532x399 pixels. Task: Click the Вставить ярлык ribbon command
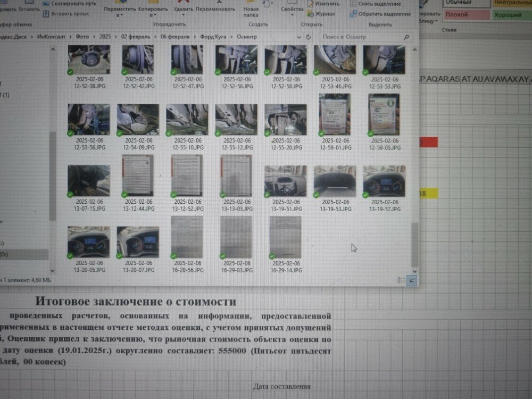(66, 14)
